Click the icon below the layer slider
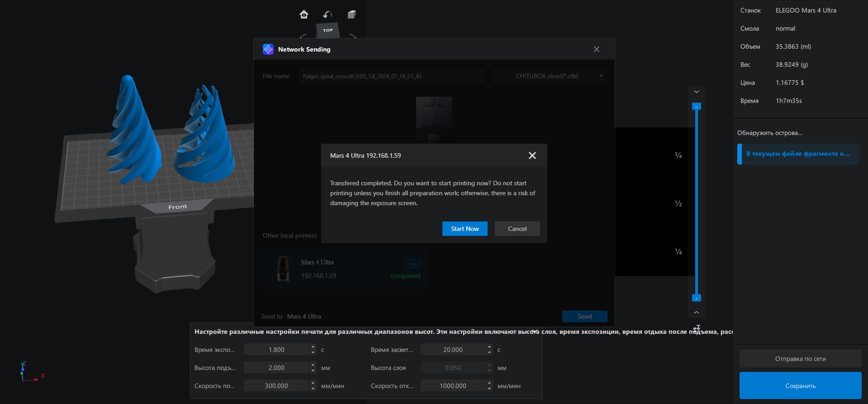The image size is (868, 404). [x=697, y=328]
